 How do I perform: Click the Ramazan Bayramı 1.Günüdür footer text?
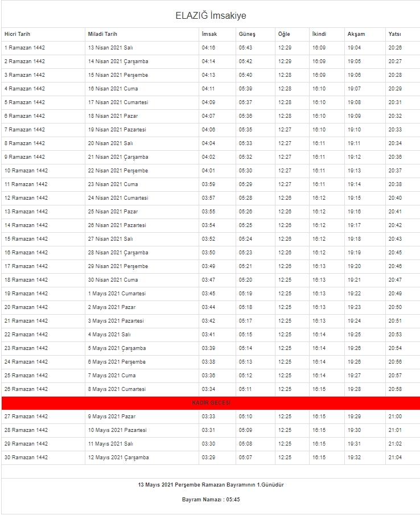click(x=211, y=485)
